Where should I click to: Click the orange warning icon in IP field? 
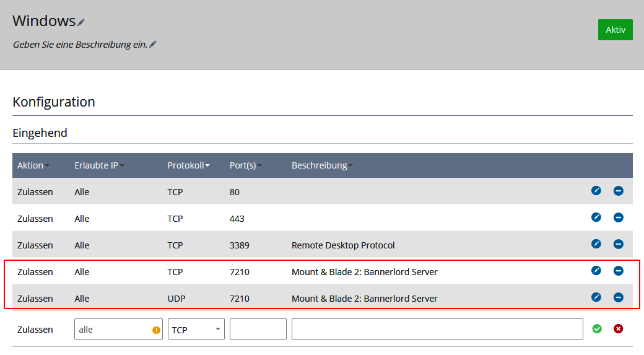pos(156,330)
